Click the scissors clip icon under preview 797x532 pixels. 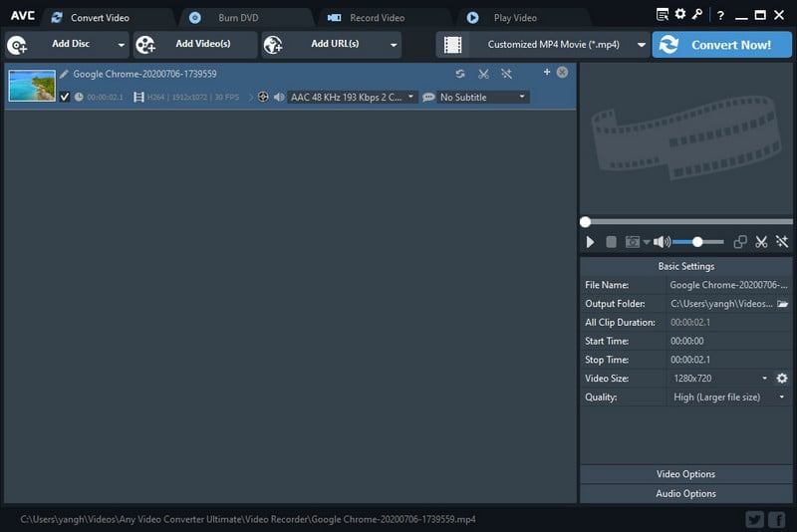pyautogui.click(x=761, y=242)
